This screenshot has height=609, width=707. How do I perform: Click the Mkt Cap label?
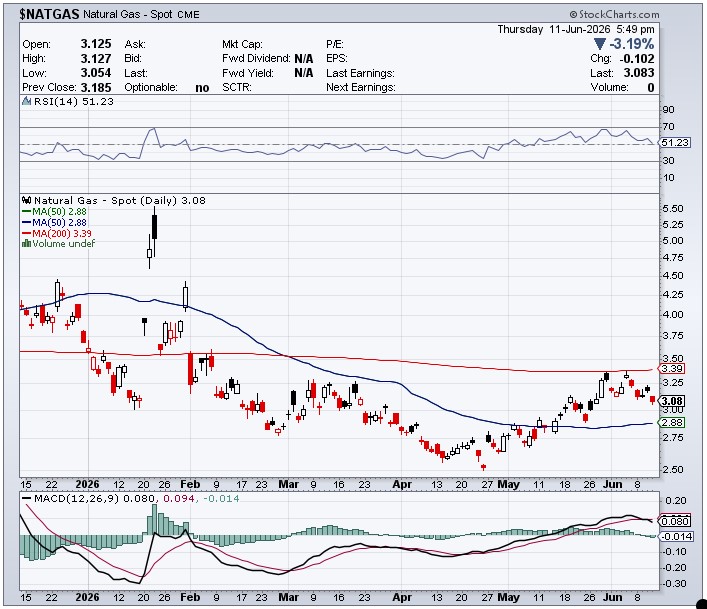click(x=242, y=44)
